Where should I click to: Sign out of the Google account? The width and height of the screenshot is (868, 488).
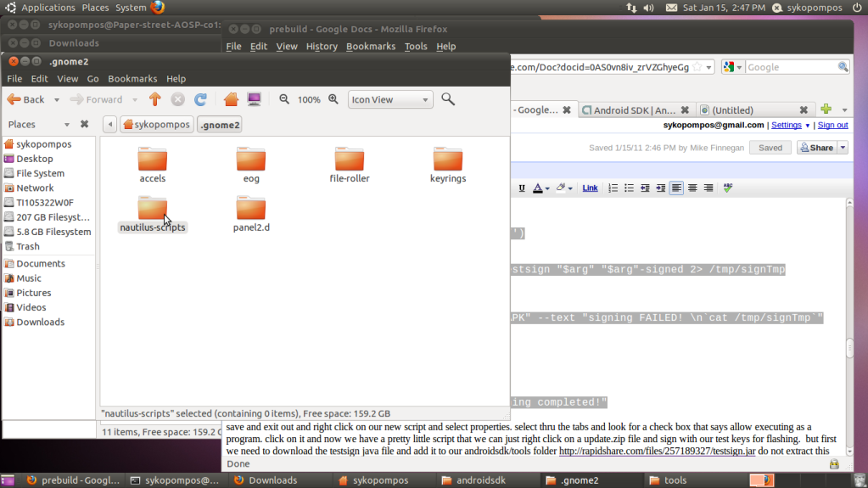tap(832, 126)
